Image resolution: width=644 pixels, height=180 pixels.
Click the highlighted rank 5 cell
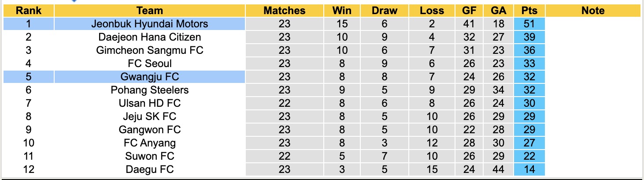(29, 77)
